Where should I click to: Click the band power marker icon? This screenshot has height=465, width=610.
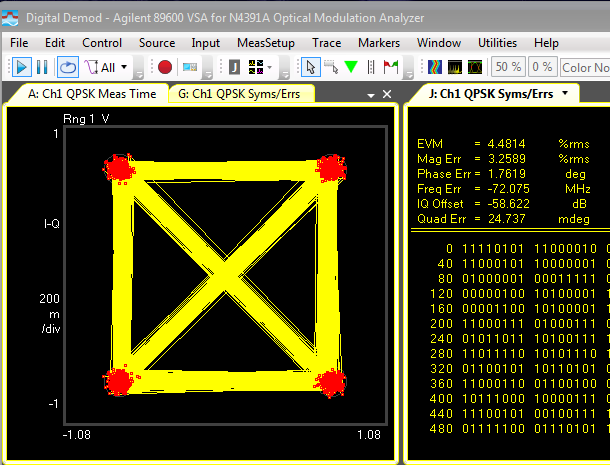click(x=371, y=67)
